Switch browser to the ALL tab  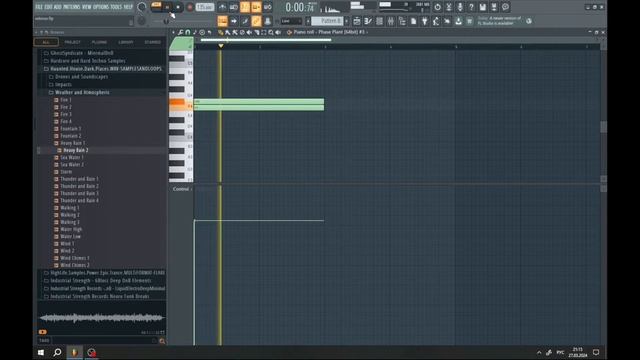point(46,42)
